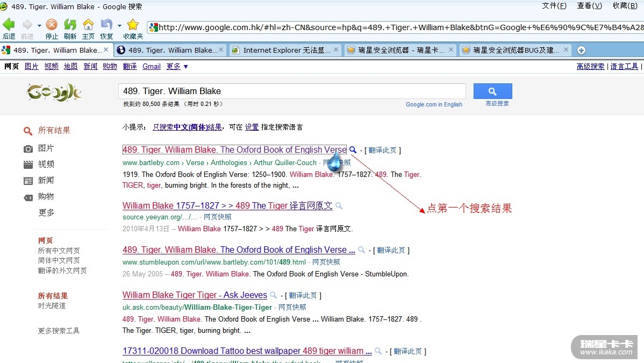Screen dimensions: 644x363
Task: Select 视频 clapperboard icon in sidebar
Action: (x=28, y=165)
